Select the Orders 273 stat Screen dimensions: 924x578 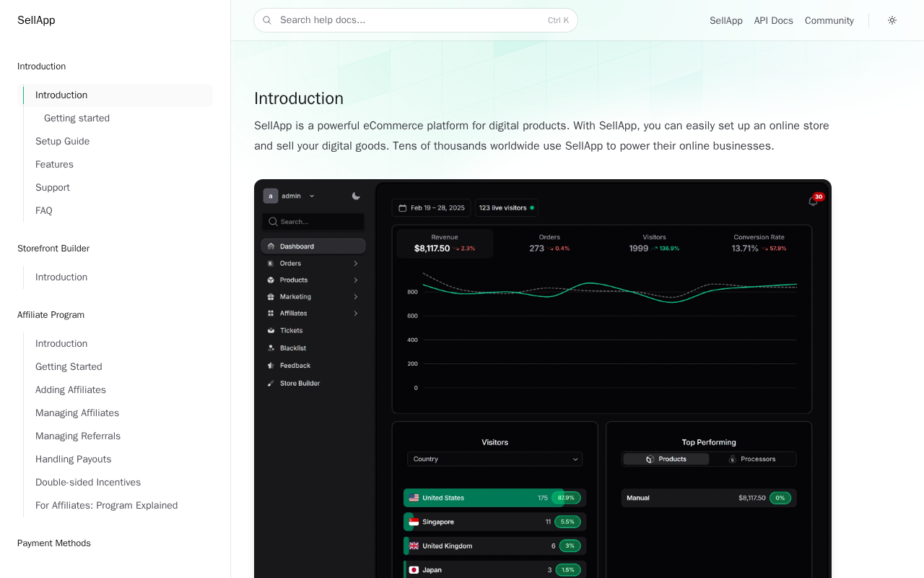pyautogui.click(x=549, y=243)
